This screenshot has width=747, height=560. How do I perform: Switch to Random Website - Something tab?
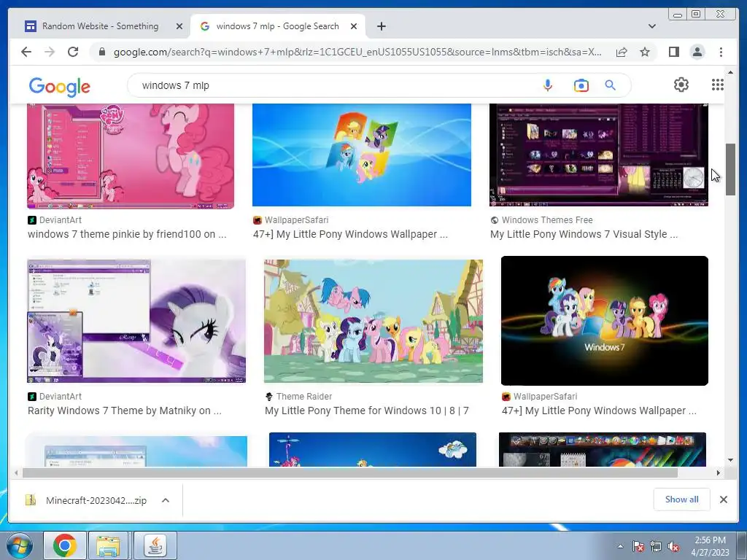[101, 26]
